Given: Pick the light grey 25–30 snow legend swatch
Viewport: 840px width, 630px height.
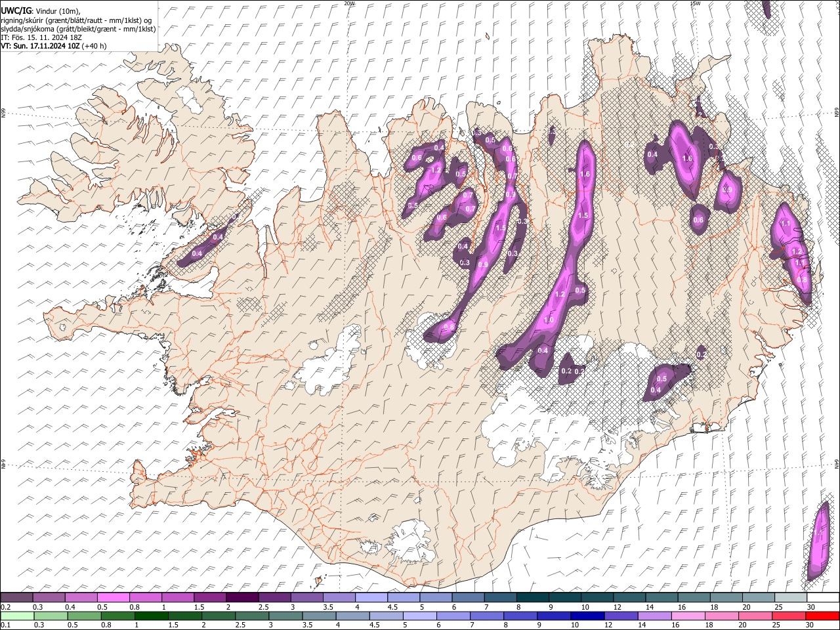Looking at the screenshot, I should pyautogui.click(x=791, y=597).
